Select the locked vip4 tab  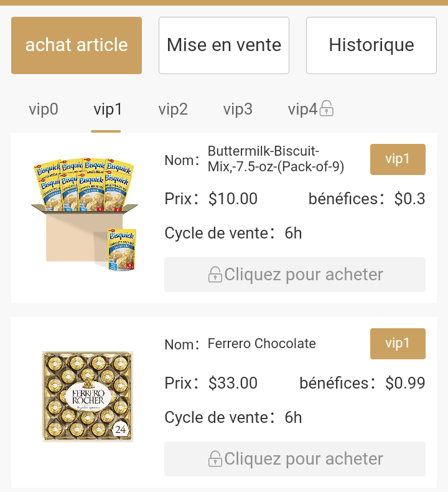point(302,110)
